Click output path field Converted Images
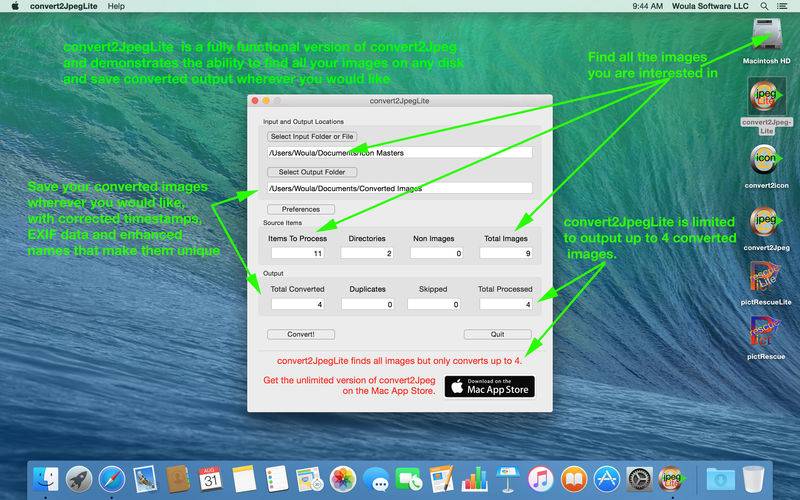Screen dimensions: 800x500 (399, 188)
